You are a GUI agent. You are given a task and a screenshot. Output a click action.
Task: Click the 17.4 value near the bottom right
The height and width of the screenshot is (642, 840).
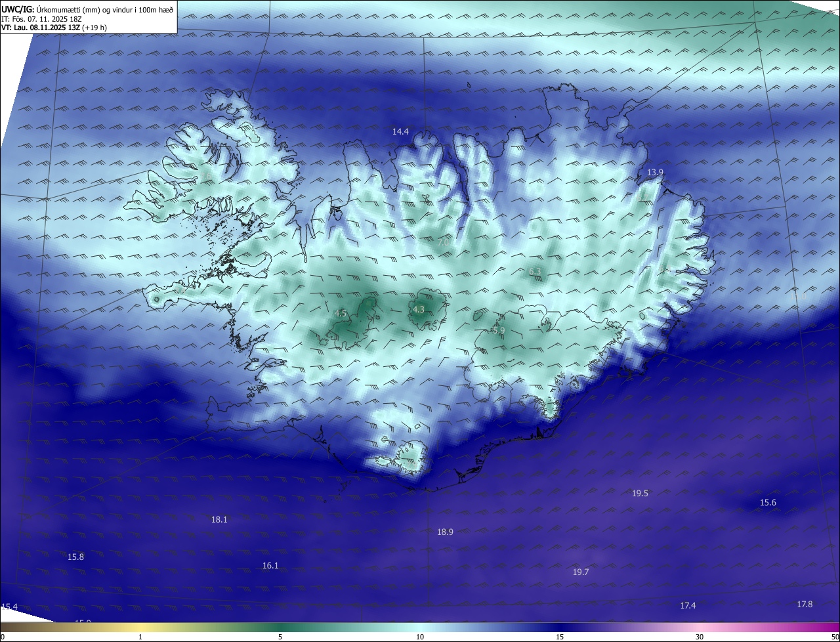coord(688,606)
